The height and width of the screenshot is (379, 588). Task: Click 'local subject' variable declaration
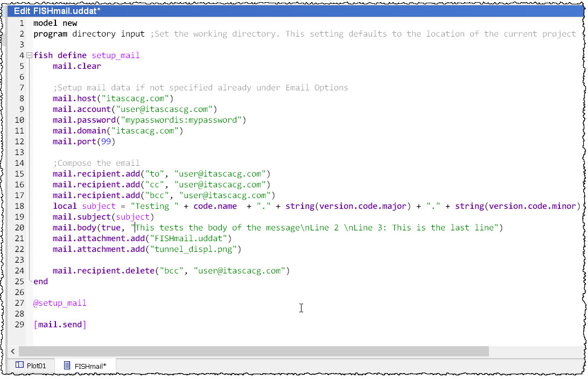(84, 206)
